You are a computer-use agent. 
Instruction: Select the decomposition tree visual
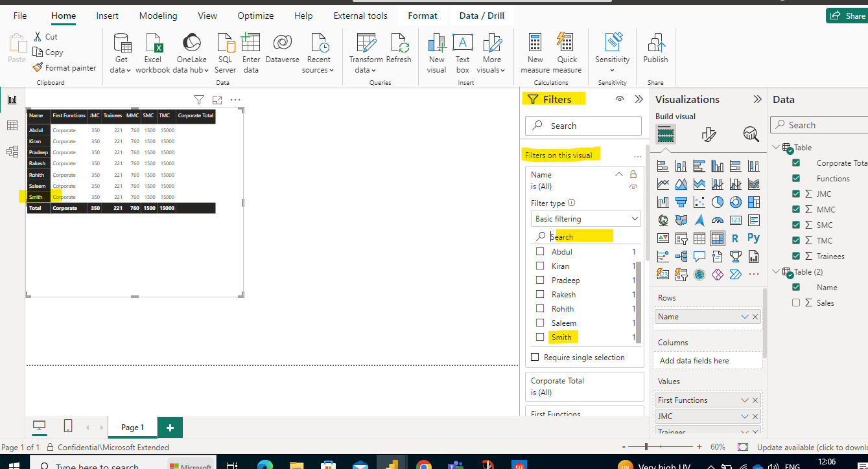[681, 257]
